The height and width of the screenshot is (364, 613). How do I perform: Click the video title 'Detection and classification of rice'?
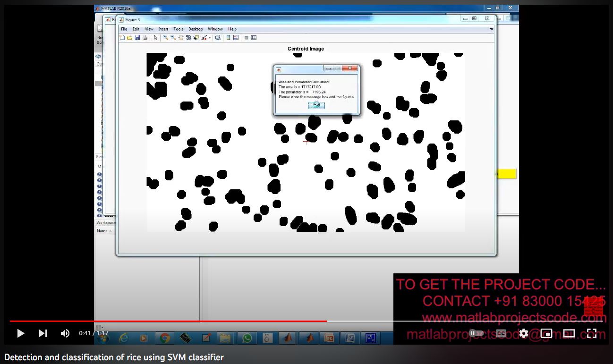pos(114,357)
